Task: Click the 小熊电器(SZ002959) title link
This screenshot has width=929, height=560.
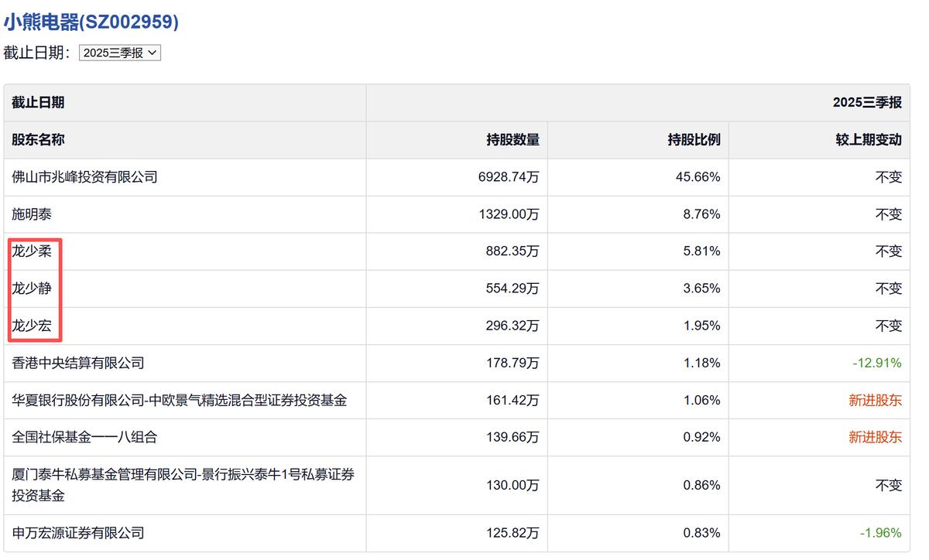Action: 91,22
